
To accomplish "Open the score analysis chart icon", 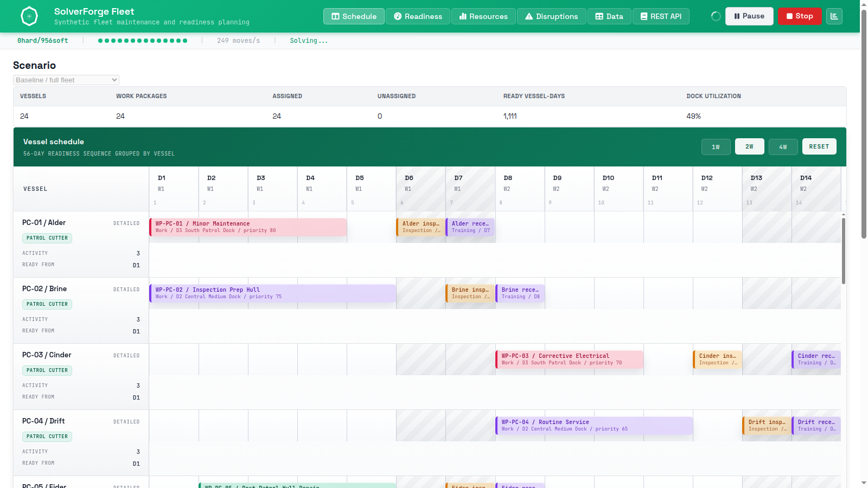I will coord(834,16).
